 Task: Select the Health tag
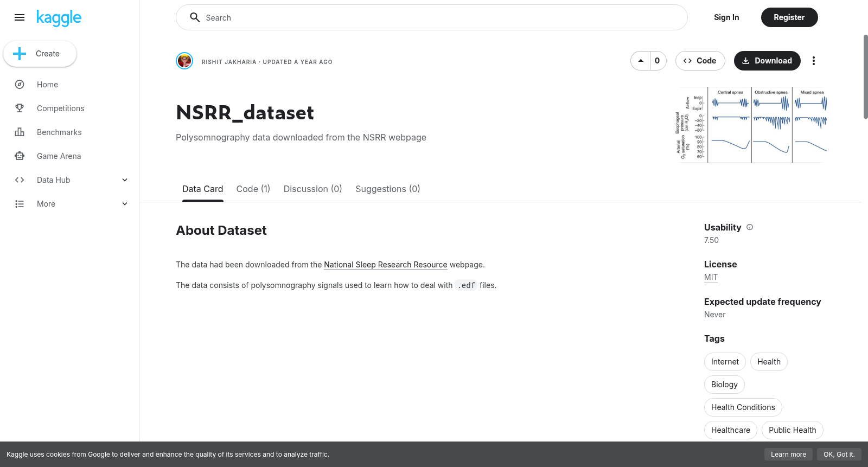(x=769, y=362)
